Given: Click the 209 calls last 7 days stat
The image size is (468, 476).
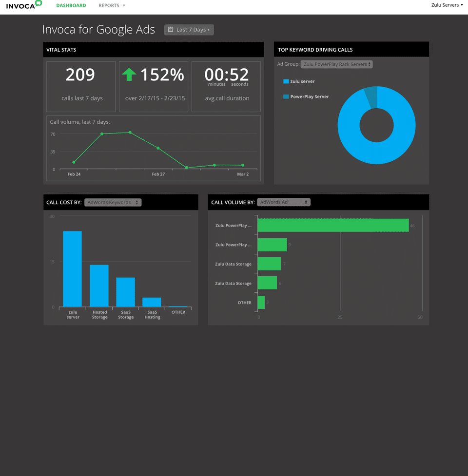Looking at the screenshot, I should (x=81, y=87).
